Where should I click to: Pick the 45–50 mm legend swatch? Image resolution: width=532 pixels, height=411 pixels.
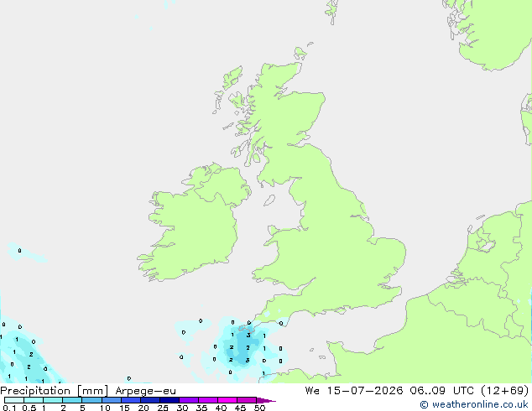(247, 400)
